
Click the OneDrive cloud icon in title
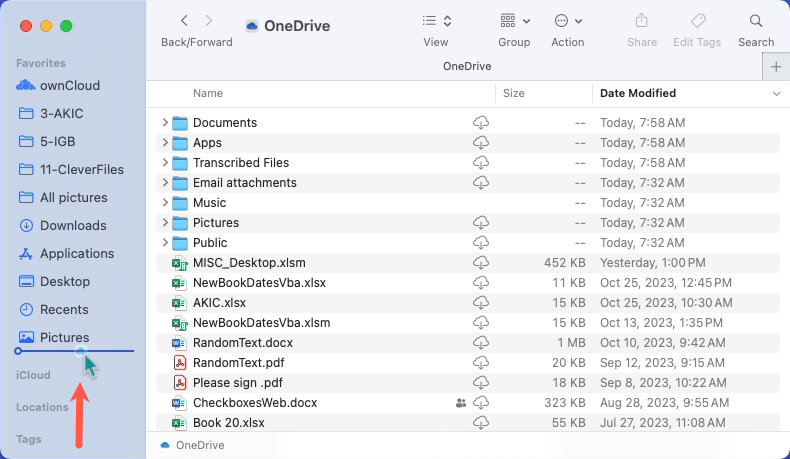[x=251, y=26]
